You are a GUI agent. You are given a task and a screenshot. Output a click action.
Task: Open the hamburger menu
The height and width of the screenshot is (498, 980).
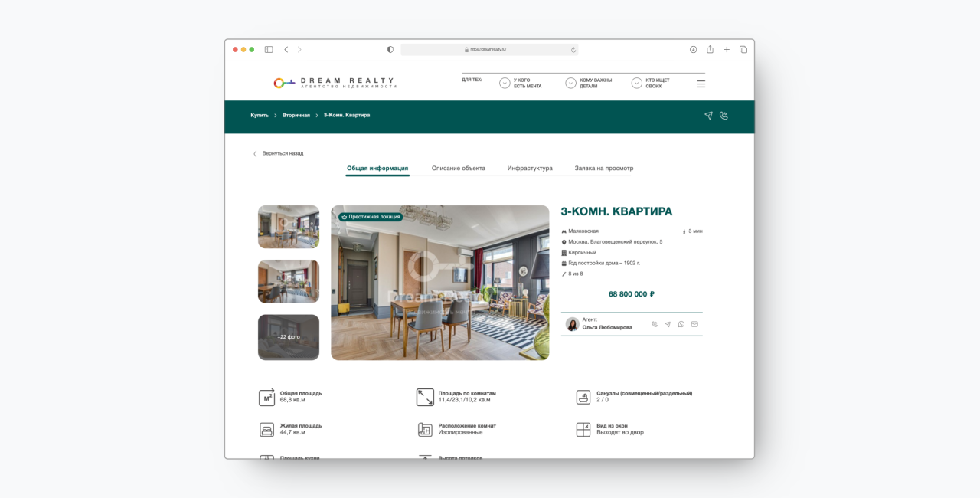[x=701, y=84]
